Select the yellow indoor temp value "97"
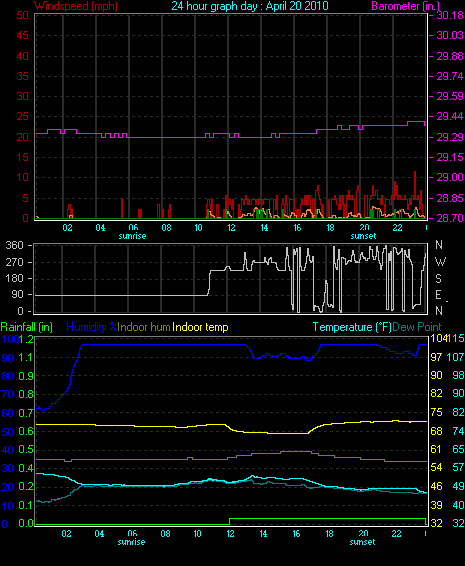The image size is (465, 566). coord(436,357)
